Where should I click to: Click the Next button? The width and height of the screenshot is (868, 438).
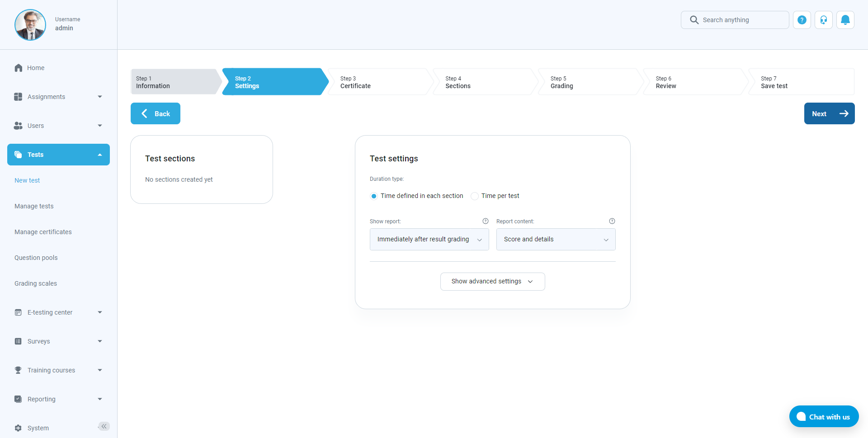[x=829, y=113]
